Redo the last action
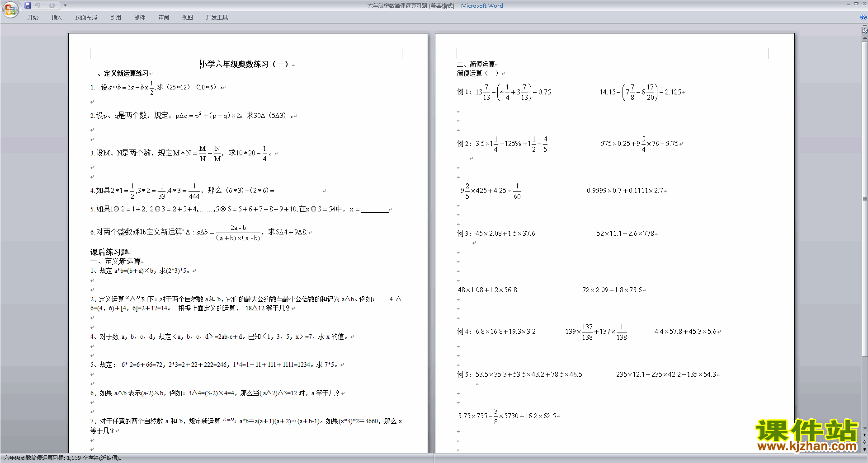This screenshot has width=868, height=463. pyautogui.click(x=52, y=5)
